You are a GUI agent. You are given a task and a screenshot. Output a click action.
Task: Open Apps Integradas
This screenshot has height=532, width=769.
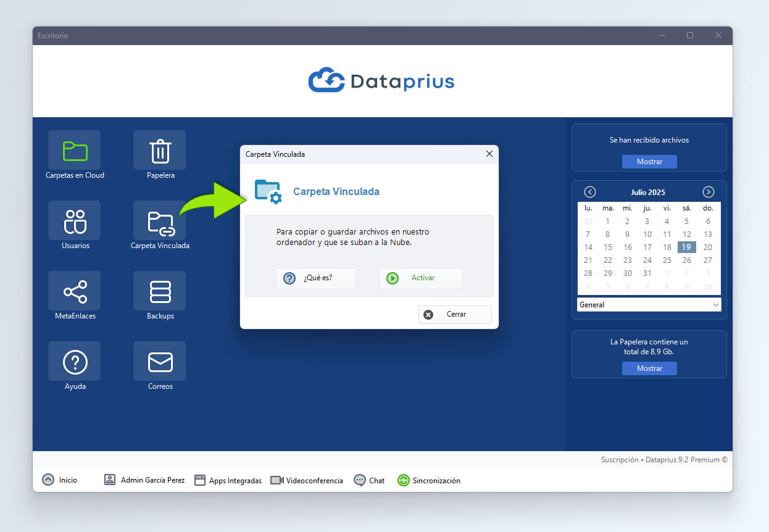coord(228,480)
